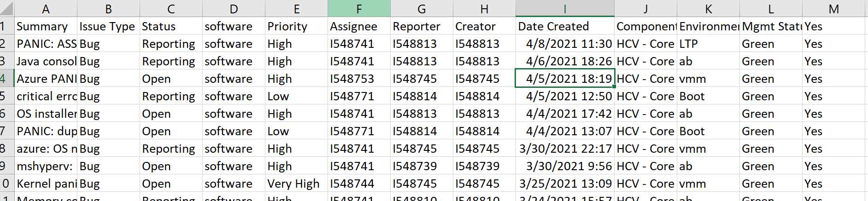The width and height of the screenshot is (868, 201).
Task: Select the 'Java consol' summary cell
Action: pos(46,61)
